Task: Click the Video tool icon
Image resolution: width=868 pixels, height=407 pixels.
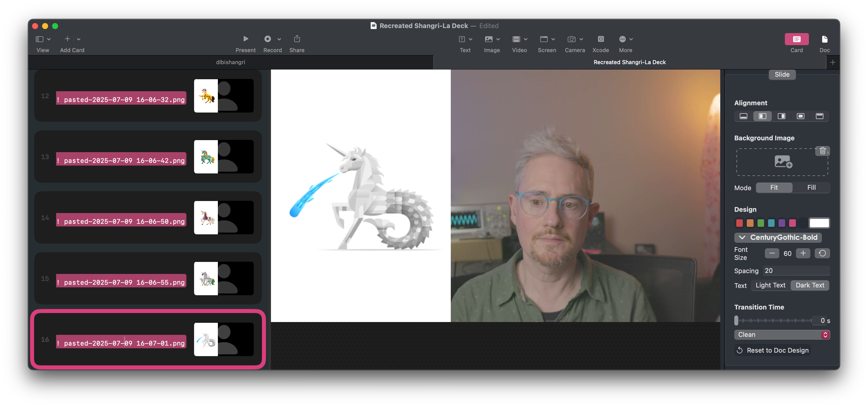Action: (516, 39)
